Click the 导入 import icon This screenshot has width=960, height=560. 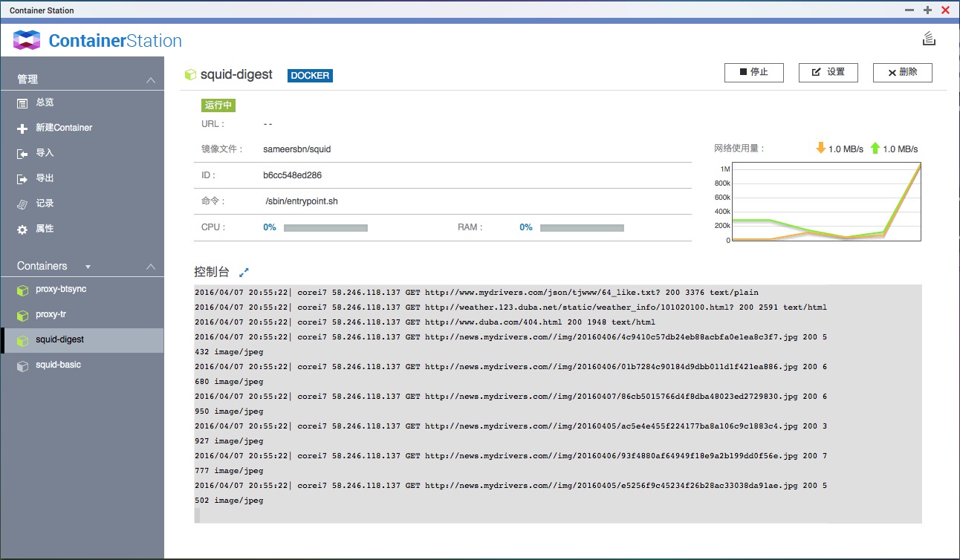22,154
